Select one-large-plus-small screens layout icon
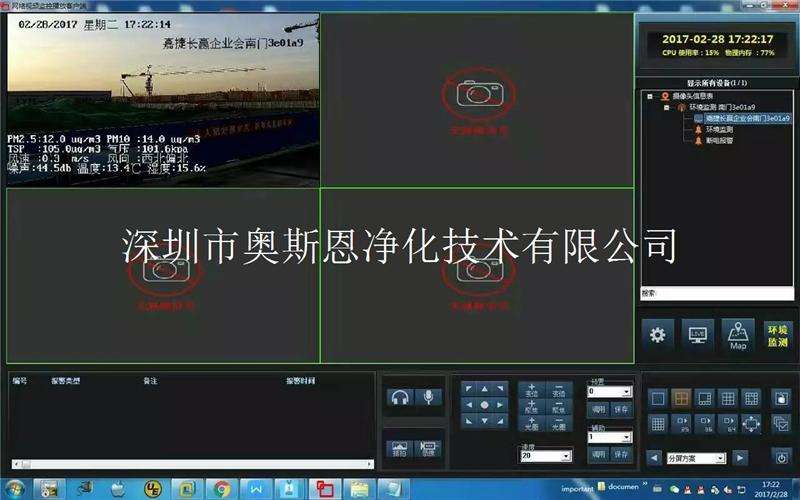800x500 pixels. click(x=705, y=398)
